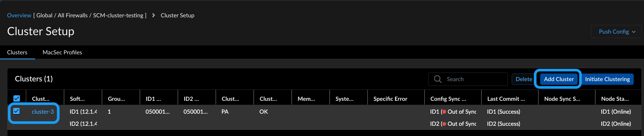Toggle the select-all clusters checkbox in header
Image resolution: width=644 pixels, height=136 pixels.
tap(17, 98)
